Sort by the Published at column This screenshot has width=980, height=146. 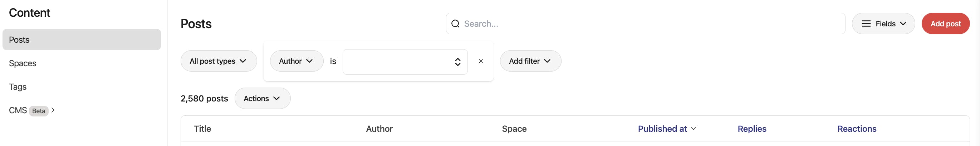[662, 129]
